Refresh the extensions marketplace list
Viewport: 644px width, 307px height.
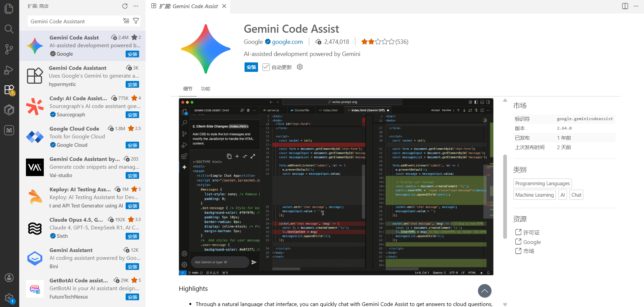tap(125, 6)
